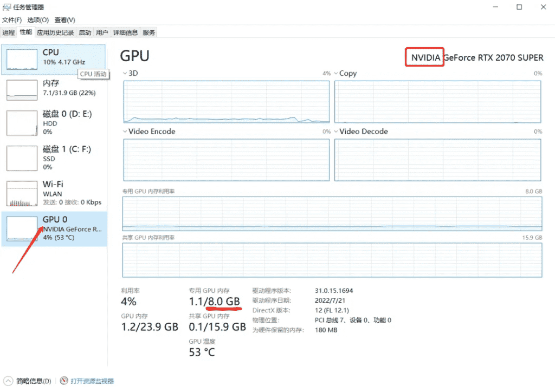Select GPU 0 in the sidebar

[x=54, y=228]
